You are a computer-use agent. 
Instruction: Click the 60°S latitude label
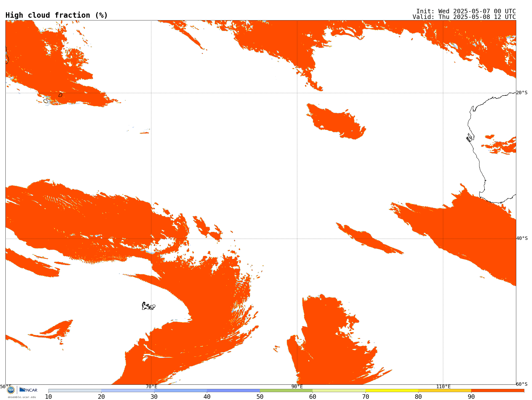(x=522, y=384)
